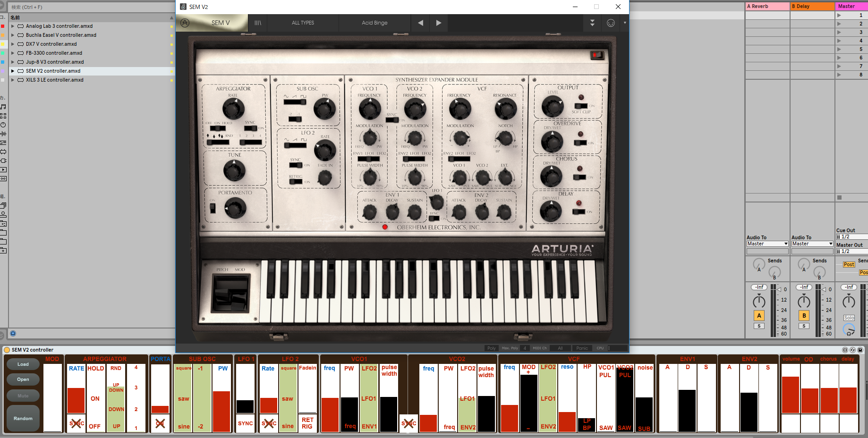Viewport: 868px width, 438px height.
Task: Expand the Analog Lab 3 controller.amxd item
Action: (13, 26)
